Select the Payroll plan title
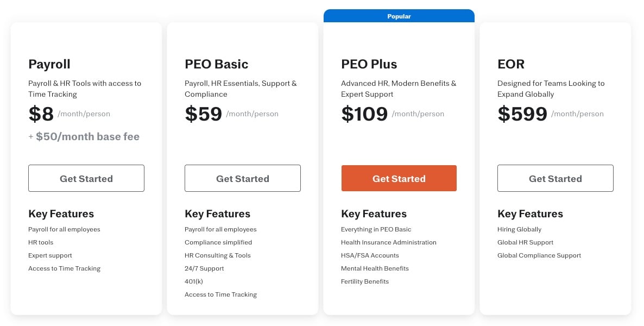 point(49,64)
